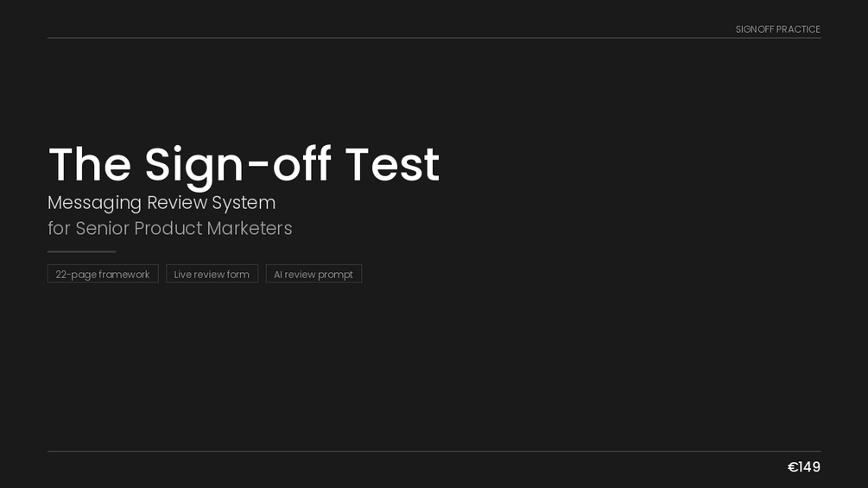Click the short divider below the subtitle
This screenshot has width=868, height=488.
click(81, 251)
